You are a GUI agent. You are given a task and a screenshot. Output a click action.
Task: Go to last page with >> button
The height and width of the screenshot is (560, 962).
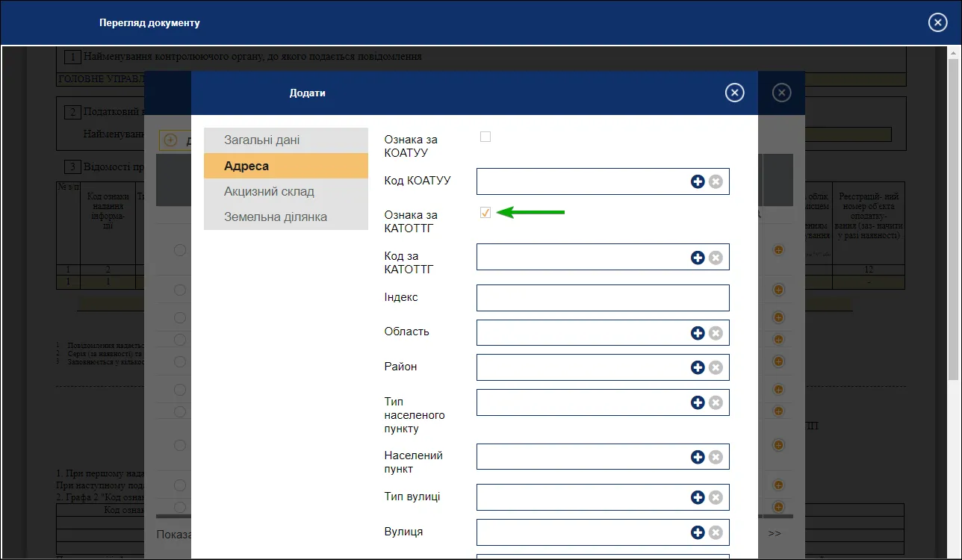pos(775,533)
